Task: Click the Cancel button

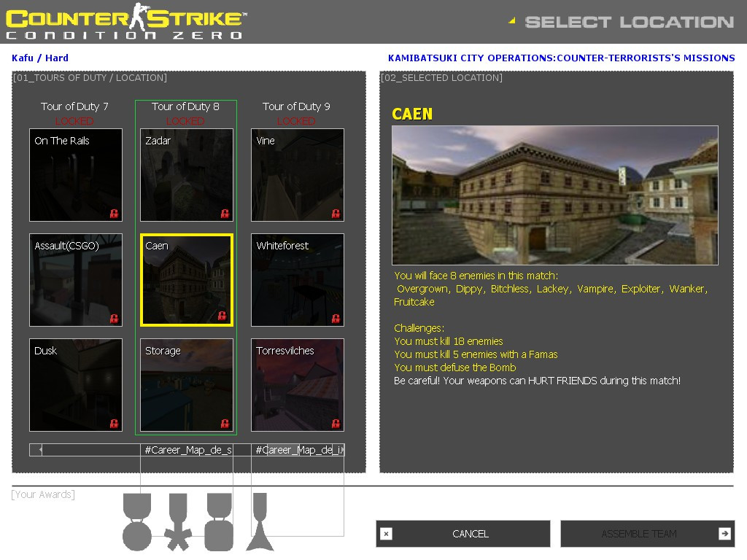Action: (x=463, y=534)
